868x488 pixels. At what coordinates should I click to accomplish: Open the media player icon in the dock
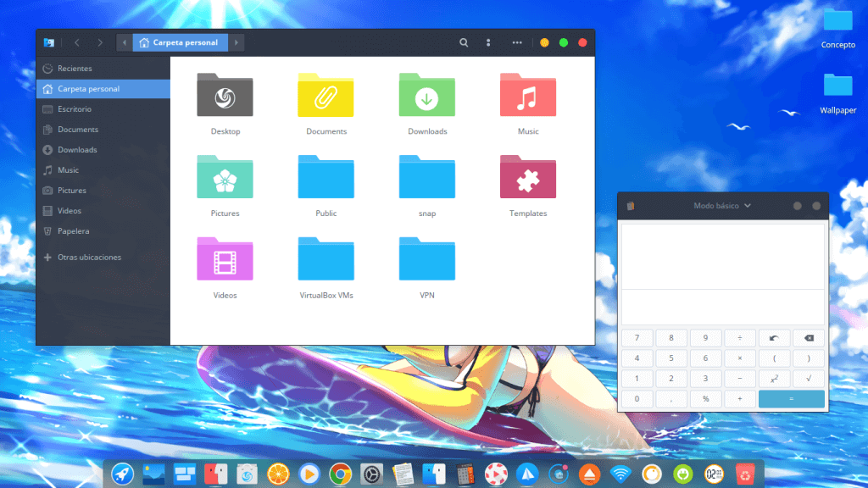[x=309, y=474]
